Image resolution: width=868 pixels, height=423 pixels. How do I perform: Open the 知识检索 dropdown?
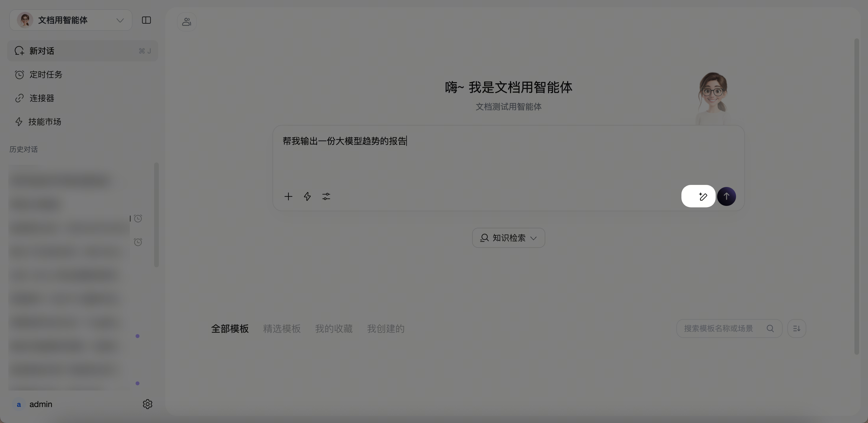tap(508, 238)
